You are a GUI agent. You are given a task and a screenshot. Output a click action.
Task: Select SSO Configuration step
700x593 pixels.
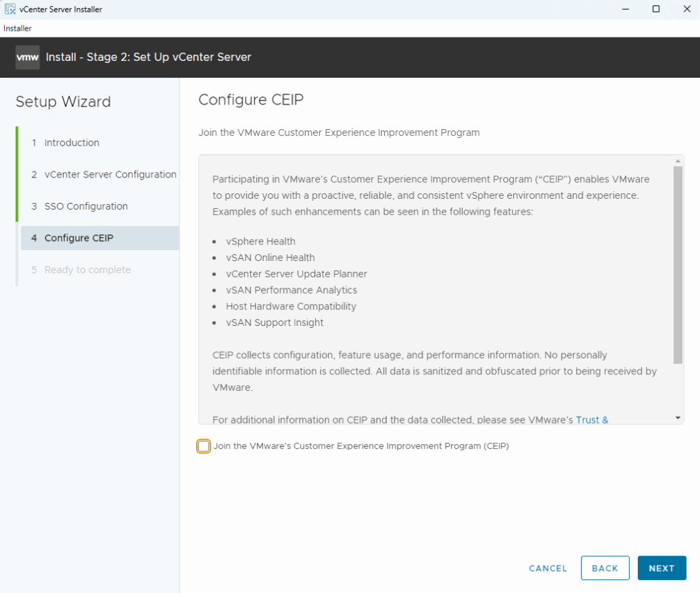[85, 206]
